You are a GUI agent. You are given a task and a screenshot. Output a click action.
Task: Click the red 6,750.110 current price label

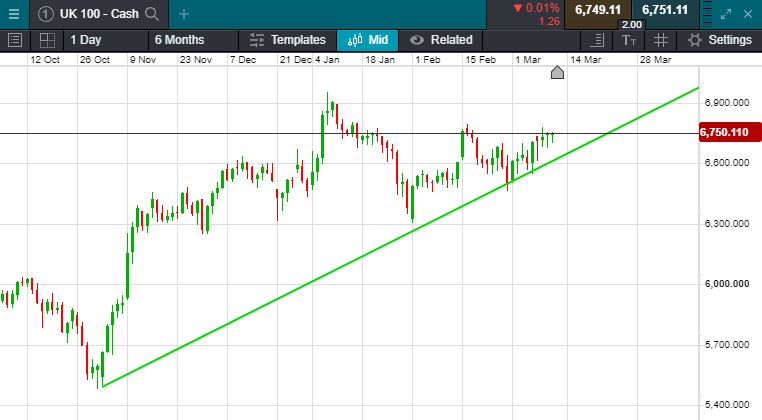(x=726, y=133)
